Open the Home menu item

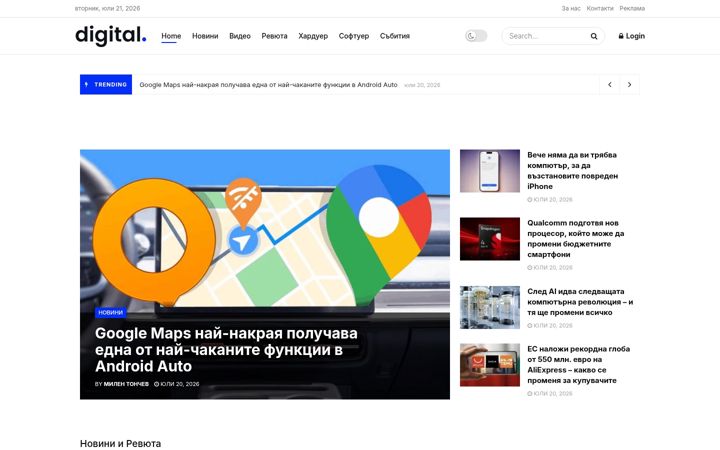coord(171,36)
